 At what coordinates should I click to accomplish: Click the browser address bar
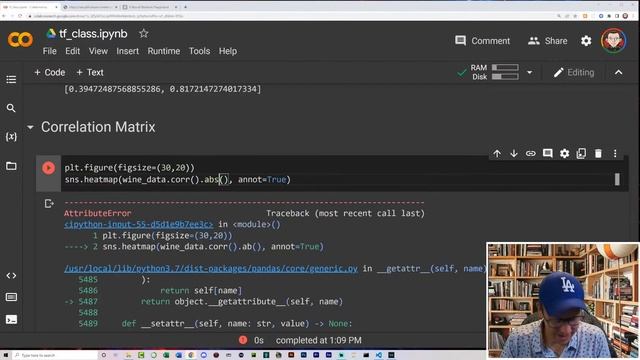click(x=286, y=16)
